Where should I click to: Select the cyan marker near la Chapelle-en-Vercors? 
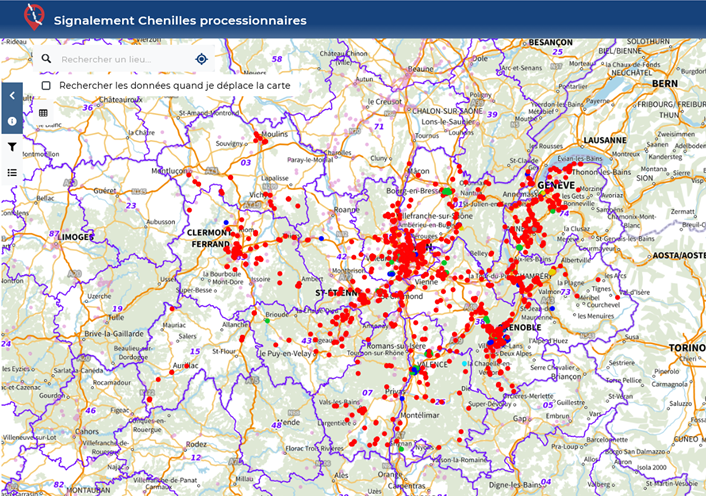(x=465, y=364)
